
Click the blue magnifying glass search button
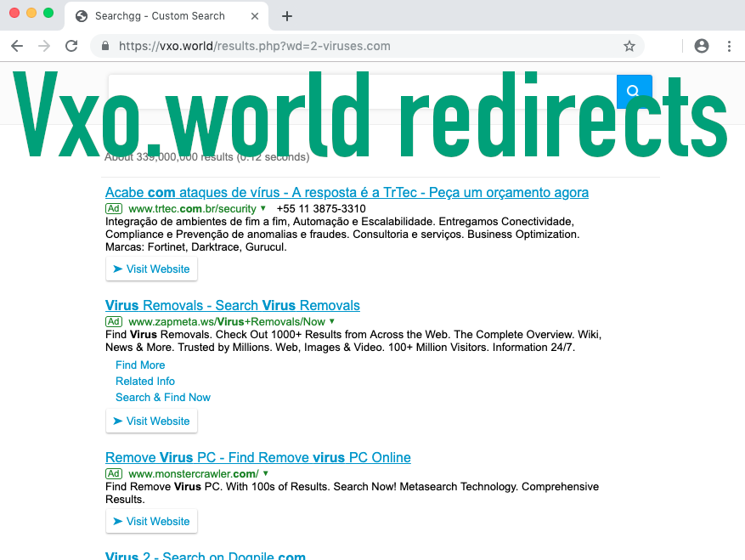634,91
